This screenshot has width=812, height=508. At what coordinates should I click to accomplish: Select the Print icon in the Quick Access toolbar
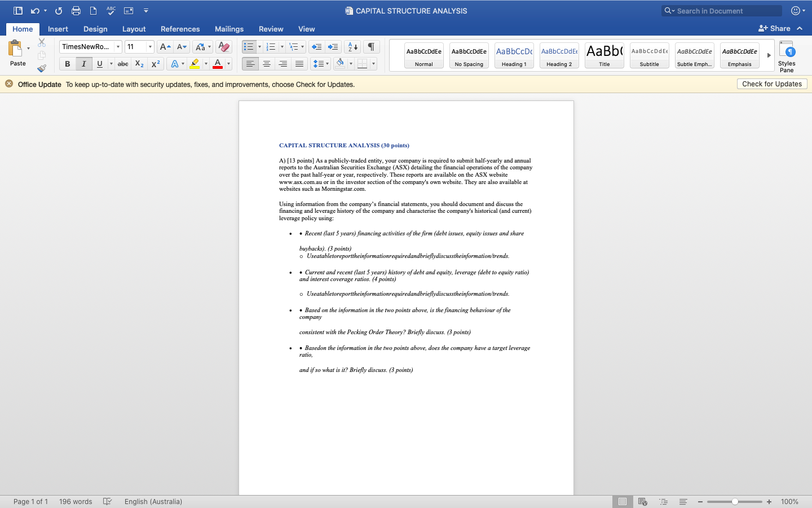76,10
